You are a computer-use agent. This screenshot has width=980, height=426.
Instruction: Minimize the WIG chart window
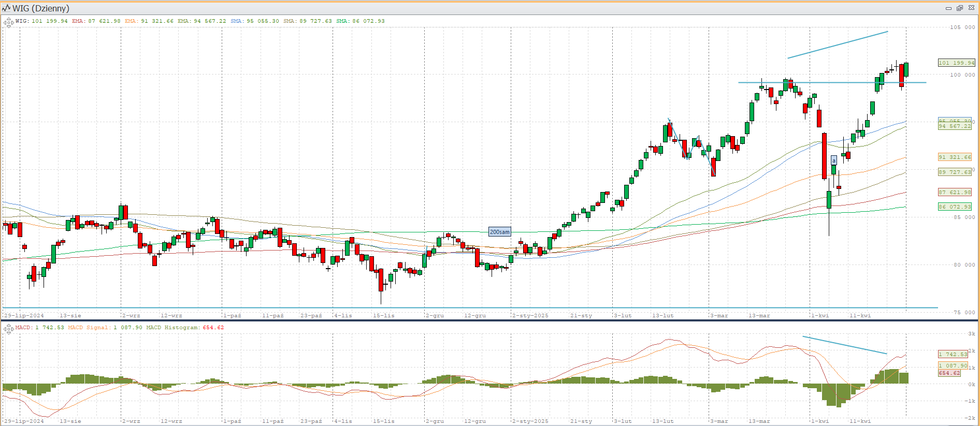pos(948,8)
